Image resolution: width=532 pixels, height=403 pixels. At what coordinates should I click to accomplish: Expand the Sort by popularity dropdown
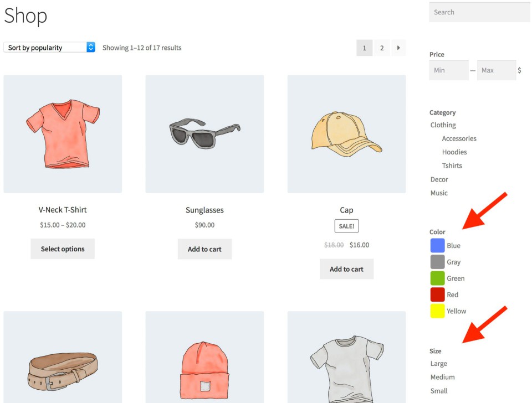pyautogui.click(x=49, y=48)
